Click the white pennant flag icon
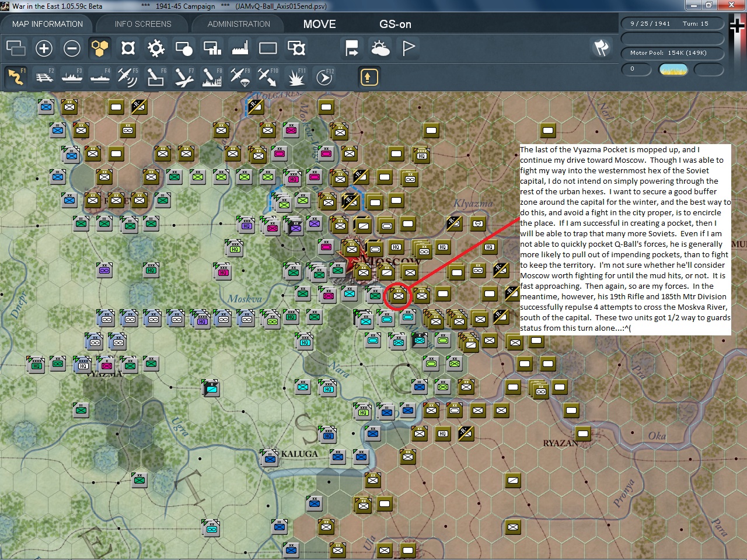The width and height of the screenshot is (747, 560). 408,48
